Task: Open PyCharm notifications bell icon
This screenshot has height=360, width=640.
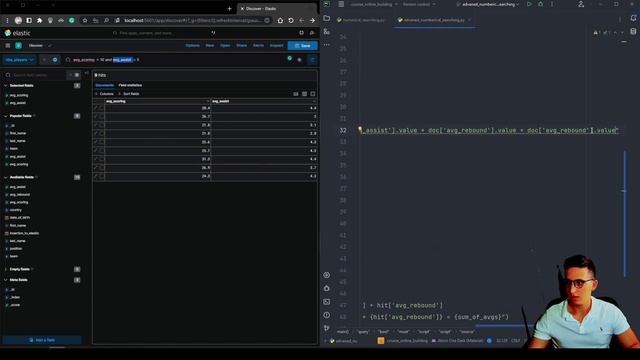Action: pos(633,18)
